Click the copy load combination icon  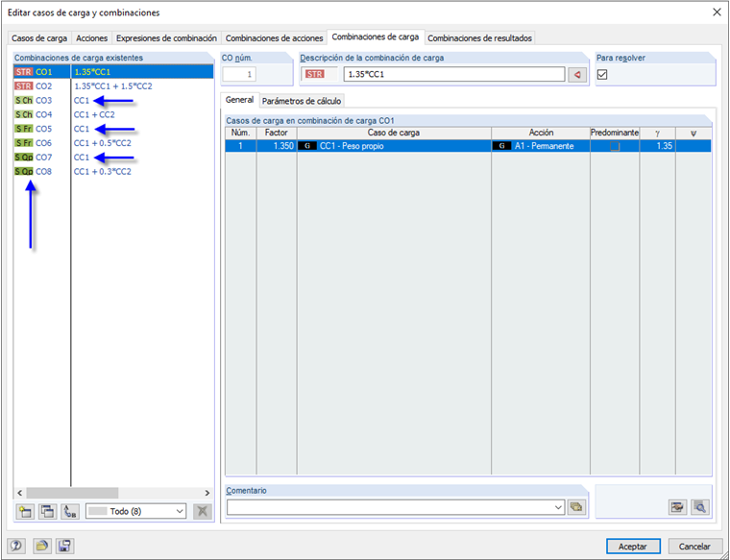(47, 511)
